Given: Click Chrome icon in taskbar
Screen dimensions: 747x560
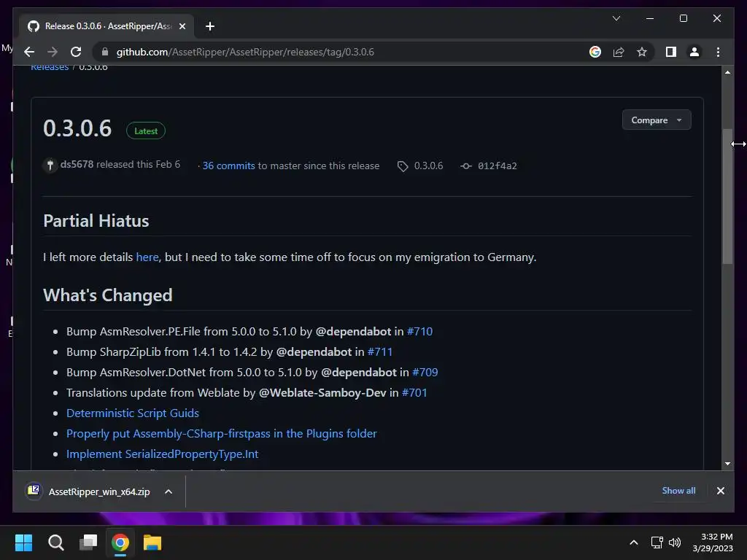Looking at the screenshot, I should coord(120,542).
